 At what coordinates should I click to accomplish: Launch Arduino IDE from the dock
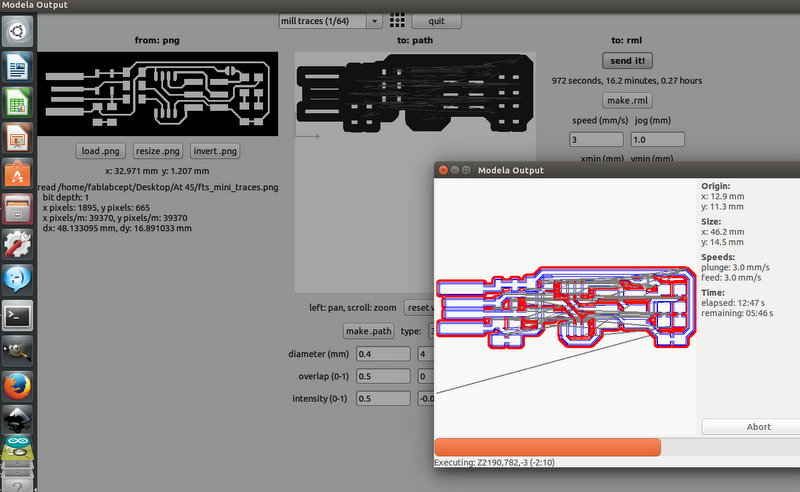(18, 446)
